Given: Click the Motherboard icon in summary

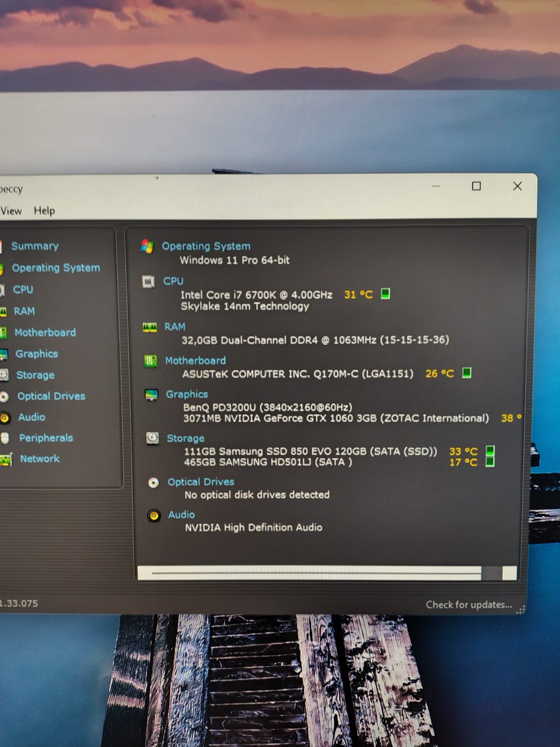Looking at the screenshot, I should (x=150, y=361).
